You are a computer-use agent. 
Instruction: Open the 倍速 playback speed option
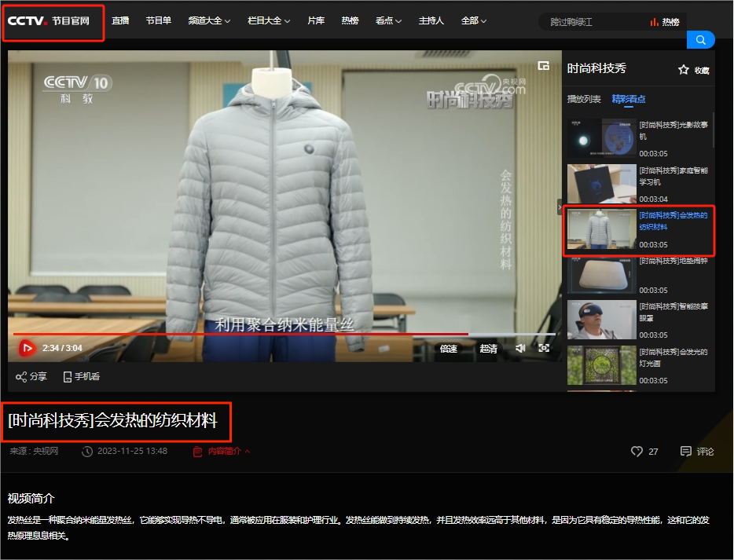tap(449, 349)
